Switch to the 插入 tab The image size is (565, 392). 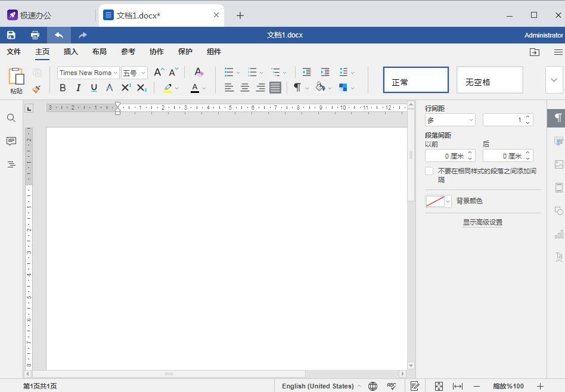(70, 52)
